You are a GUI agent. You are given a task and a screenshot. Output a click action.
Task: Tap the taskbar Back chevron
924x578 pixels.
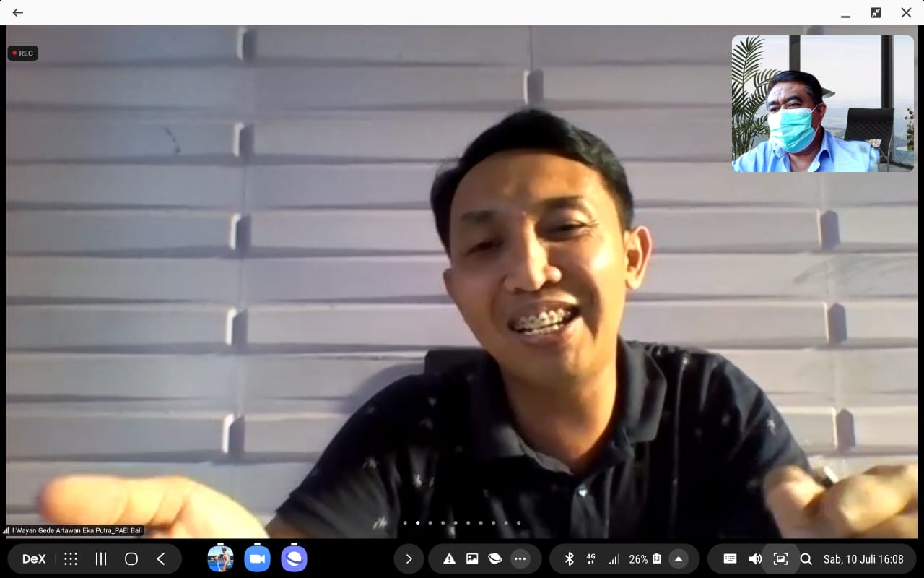(x=161, y=558)
